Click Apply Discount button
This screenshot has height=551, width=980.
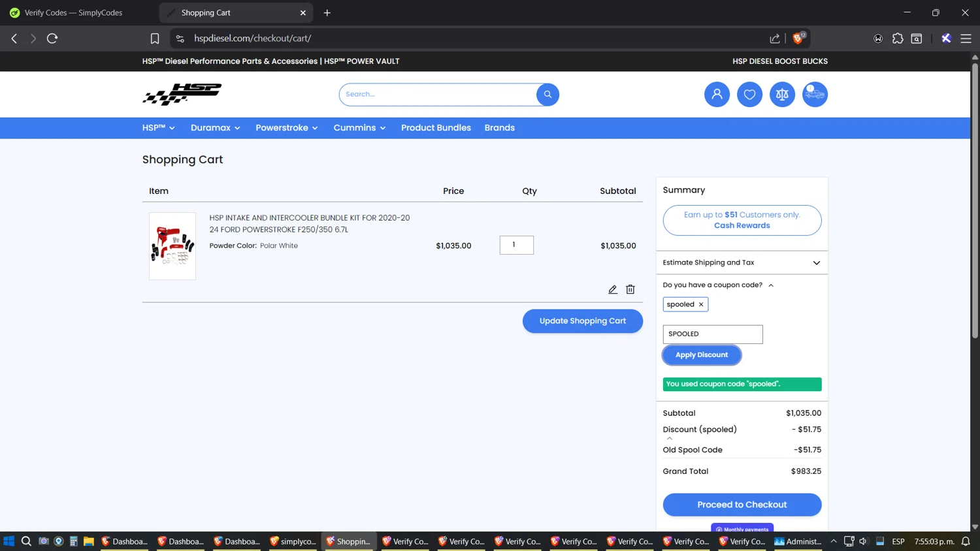pos(702,355)
